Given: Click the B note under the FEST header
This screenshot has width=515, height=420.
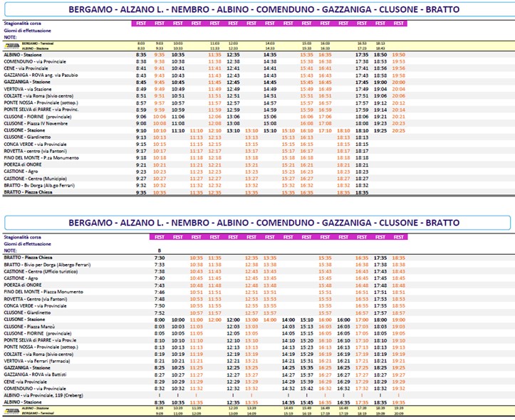Looking at the screenshot, I should (x=160, y=251).
